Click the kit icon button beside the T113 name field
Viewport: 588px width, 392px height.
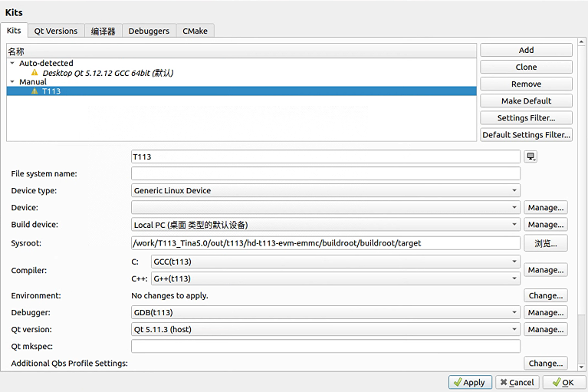[x=531, y=156]
